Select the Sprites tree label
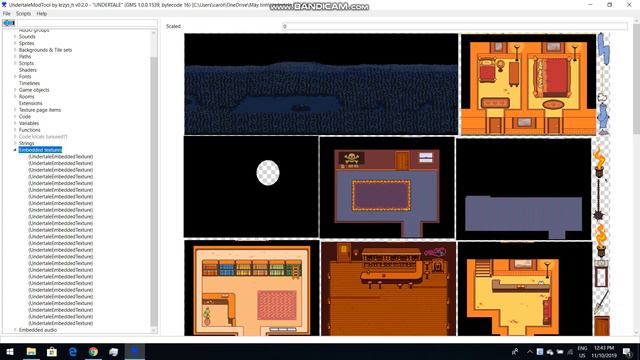Image resolution: width=640 pixels, height=360 pixels. point(27,43)
